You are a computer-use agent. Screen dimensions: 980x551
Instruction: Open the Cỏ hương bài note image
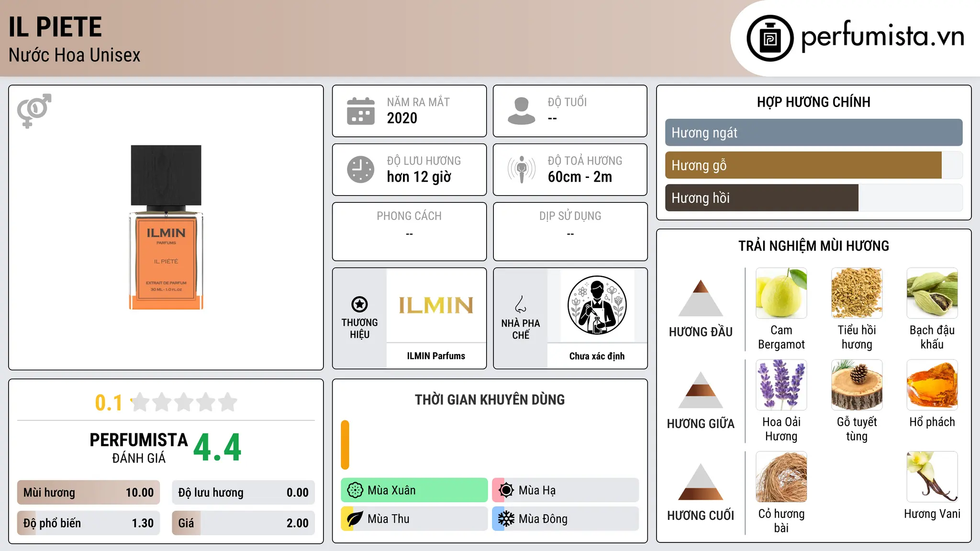[x=781, y=477]
